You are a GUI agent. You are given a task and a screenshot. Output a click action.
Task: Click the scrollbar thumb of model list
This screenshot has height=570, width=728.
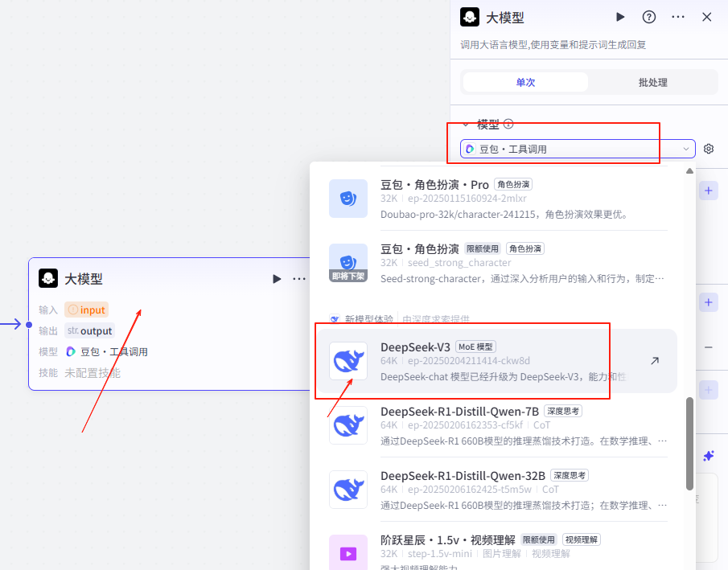tap(689, 443)
